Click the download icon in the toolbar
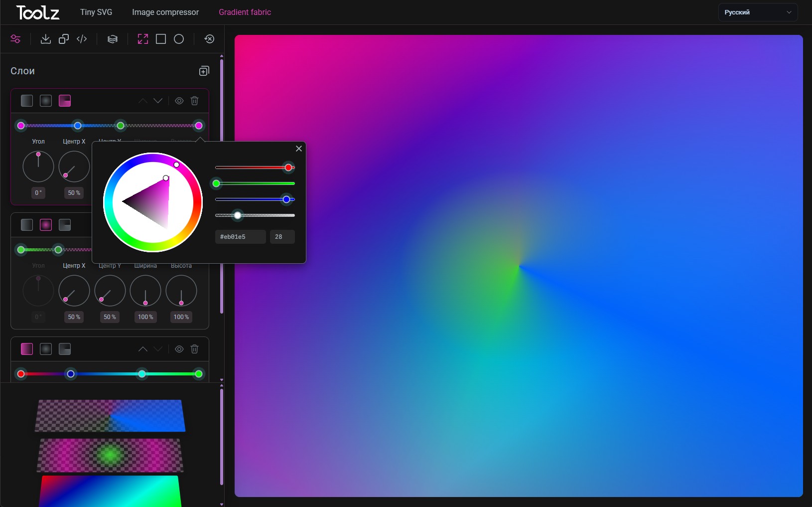The width and height of the screenshot is (812, 507). [45, 39]
